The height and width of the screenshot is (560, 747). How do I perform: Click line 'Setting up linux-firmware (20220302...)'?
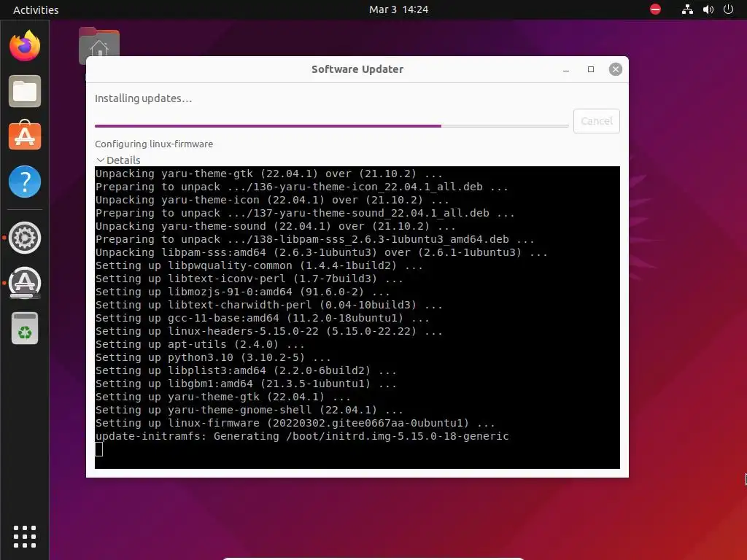click(295, 423)
